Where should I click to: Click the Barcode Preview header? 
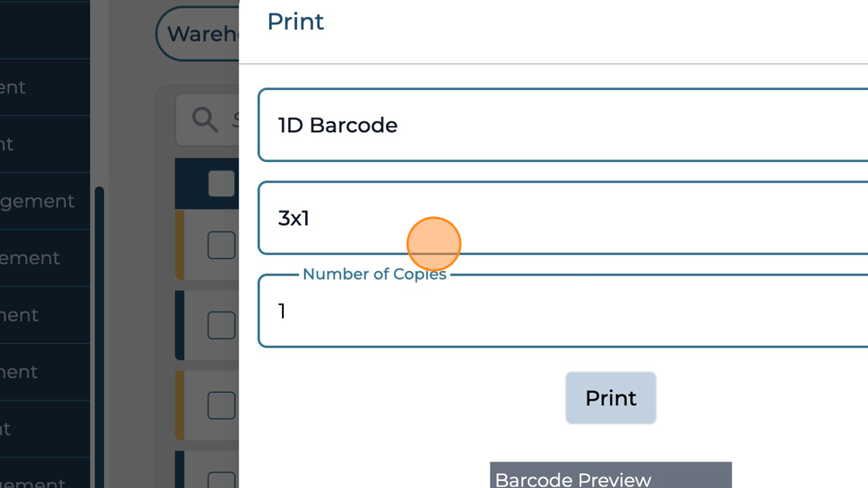[610, 479]
